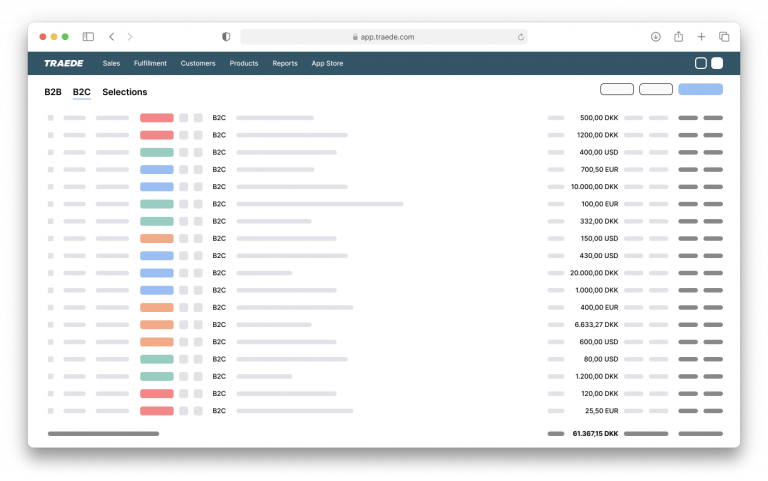Click the TRAEDE logo

coord(64,63)
